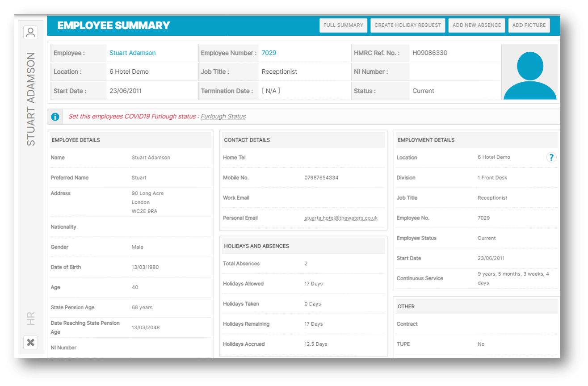
Task: Click the user profile icon in sidebar
Action: pos(30,32)
